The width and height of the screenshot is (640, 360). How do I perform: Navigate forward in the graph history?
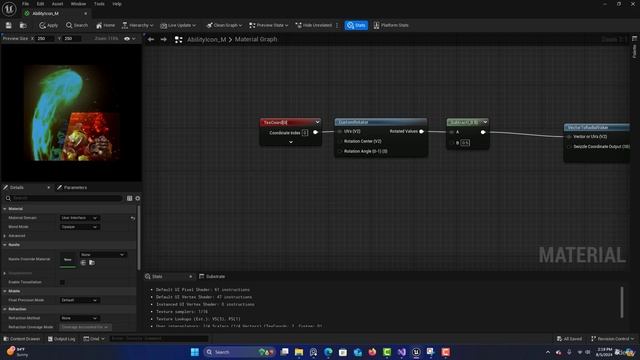point(164,40)
